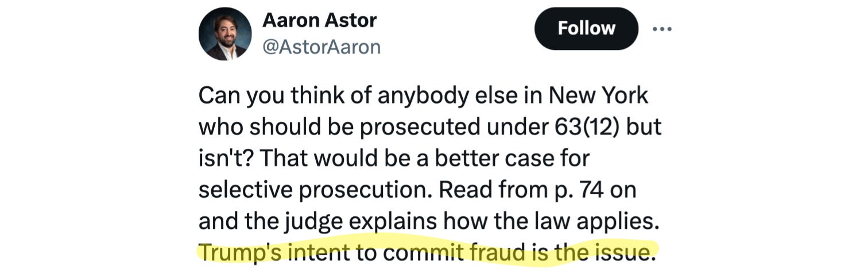The height and width of the screenshot is (276, 868).
Task: Click the highlighted sentence about Trump's intent
Action: tap(426, 253)
